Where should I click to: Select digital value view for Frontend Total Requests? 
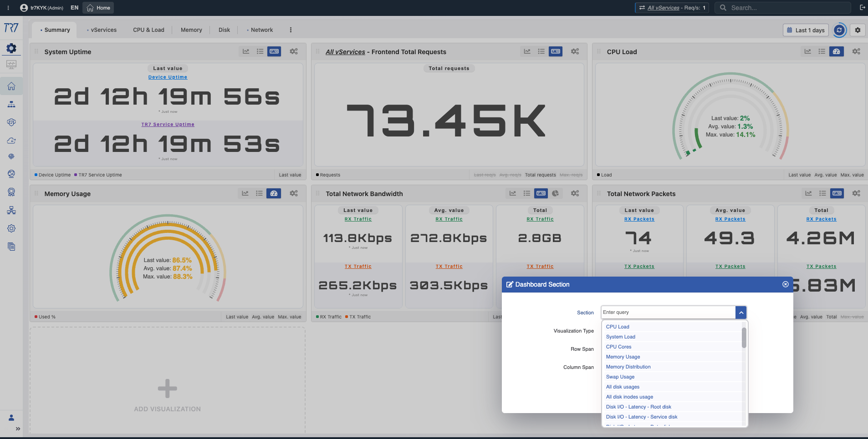pyautogui.click(x=556, y=51)
